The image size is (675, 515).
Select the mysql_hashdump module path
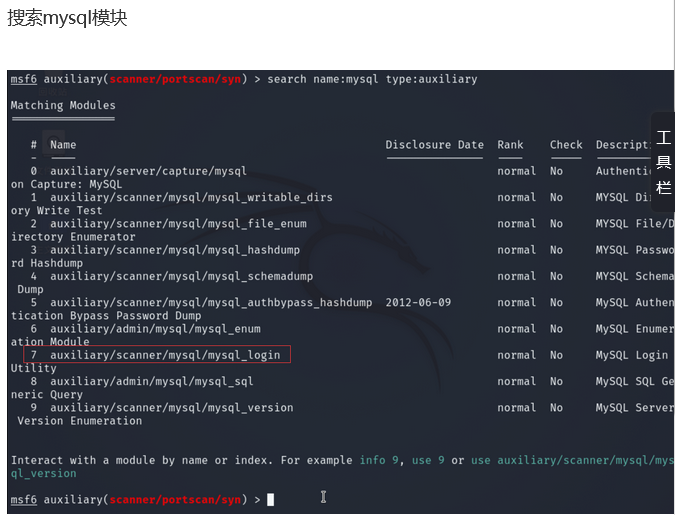pyautogui.click(x=175, y=250)
